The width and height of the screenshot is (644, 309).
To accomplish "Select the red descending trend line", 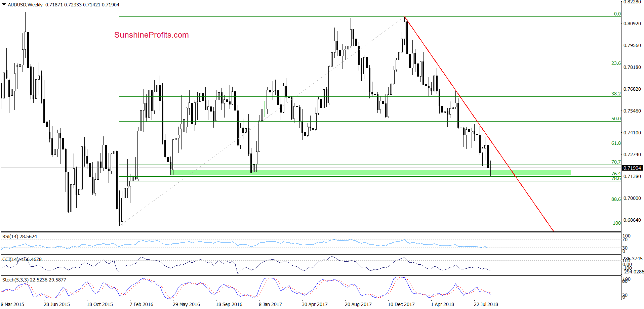I will click(479, 124).
